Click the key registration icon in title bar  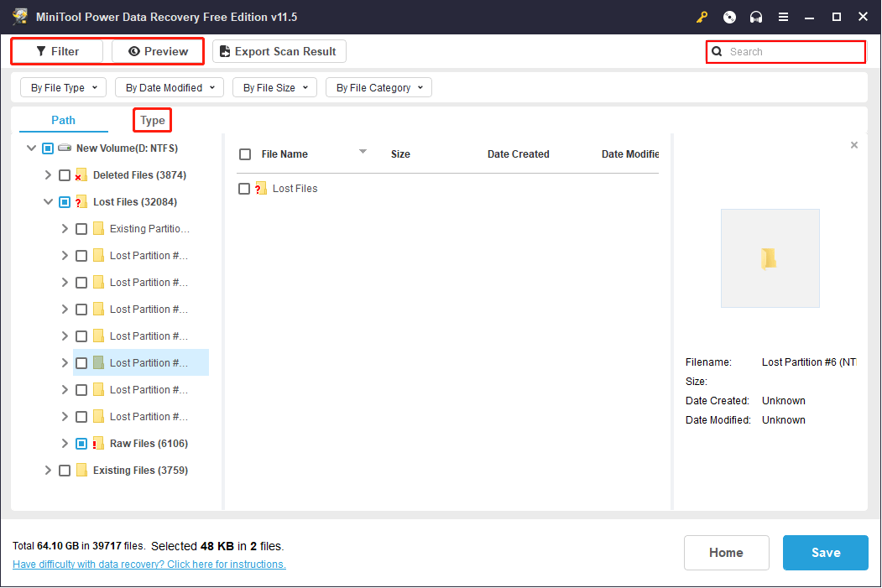pyautogui.click(x=702, y=17)
